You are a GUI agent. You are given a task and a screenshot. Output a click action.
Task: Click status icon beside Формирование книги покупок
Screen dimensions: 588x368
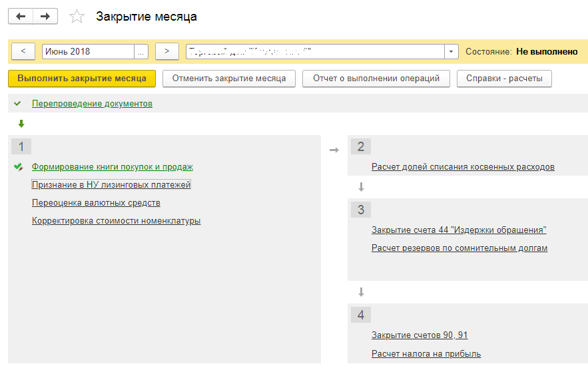[18, 167]
